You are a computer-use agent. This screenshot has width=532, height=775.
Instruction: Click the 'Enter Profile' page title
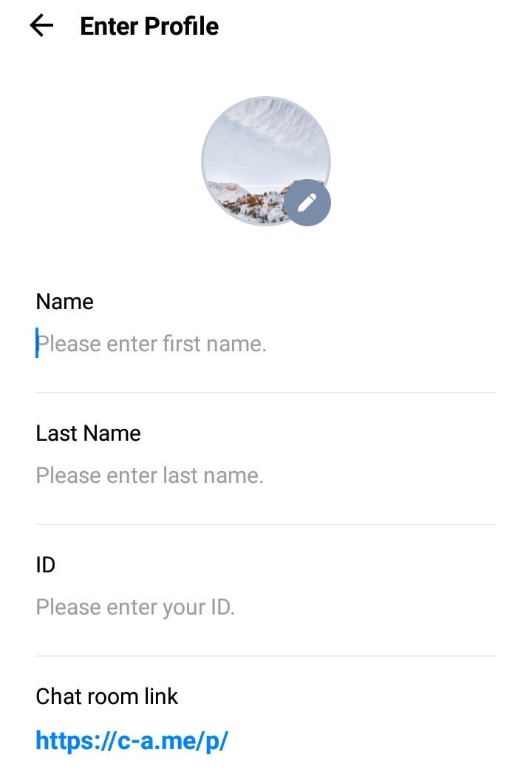(149, 26)
